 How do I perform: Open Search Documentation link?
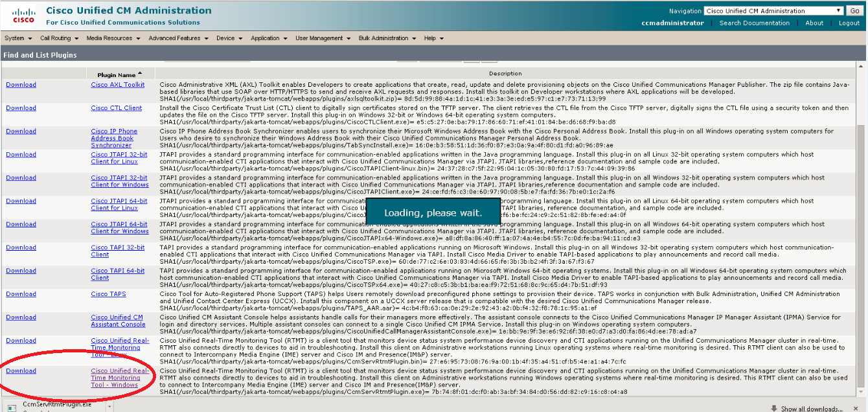(x=755, y=23)
